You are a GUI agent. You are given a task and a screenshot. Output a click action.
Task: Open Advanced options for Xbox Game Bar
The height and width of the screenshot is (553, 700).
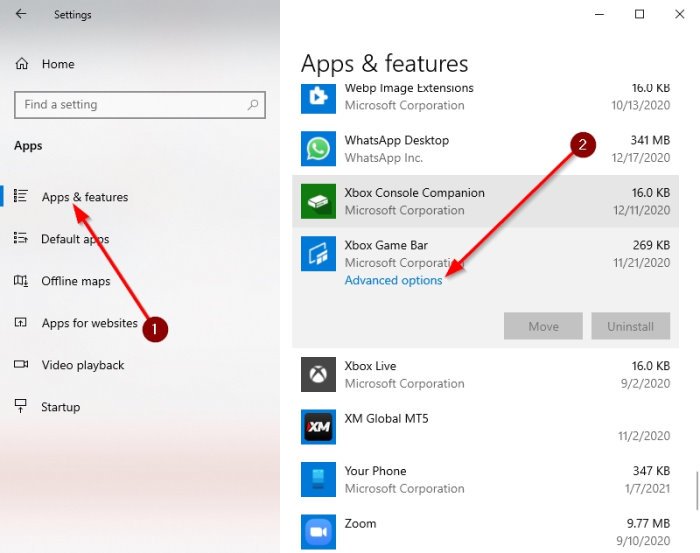393,280
